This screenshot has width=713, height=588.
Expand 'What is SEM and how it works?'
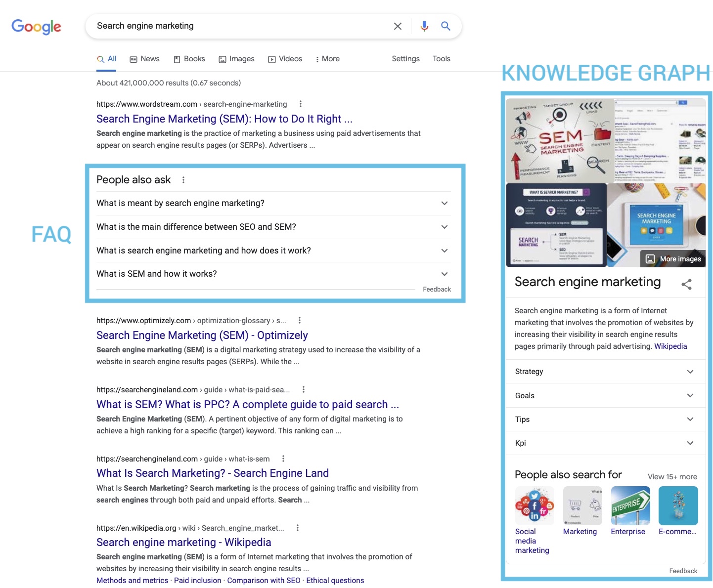(x=273, y=274)
